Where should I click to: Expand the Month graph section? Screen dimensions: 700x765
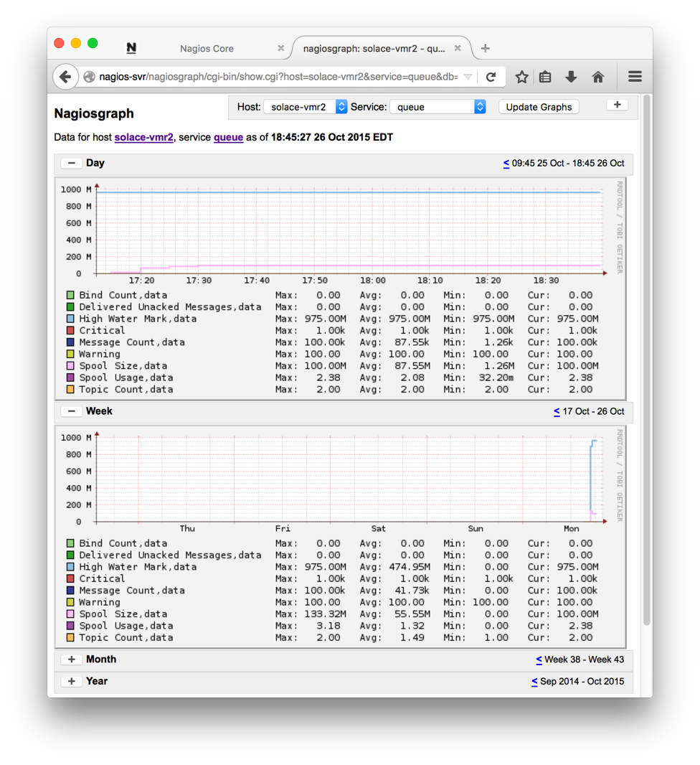pos(71,660)
